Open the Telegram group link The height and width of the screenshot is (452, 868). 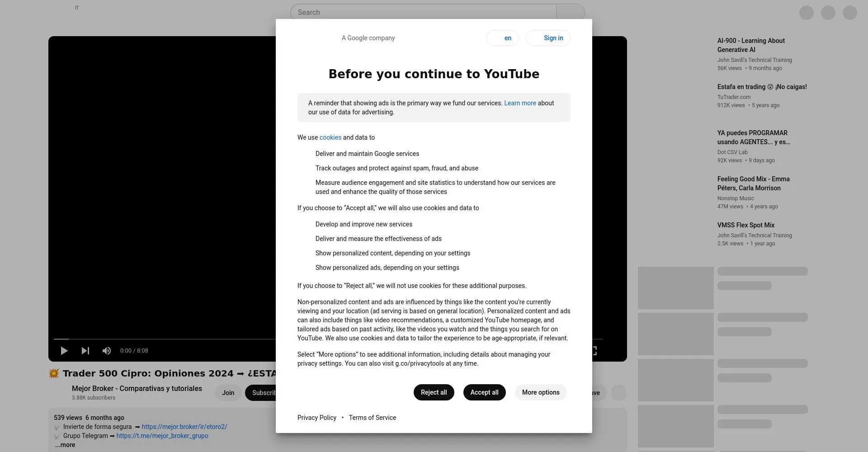[x=162, y=436]
